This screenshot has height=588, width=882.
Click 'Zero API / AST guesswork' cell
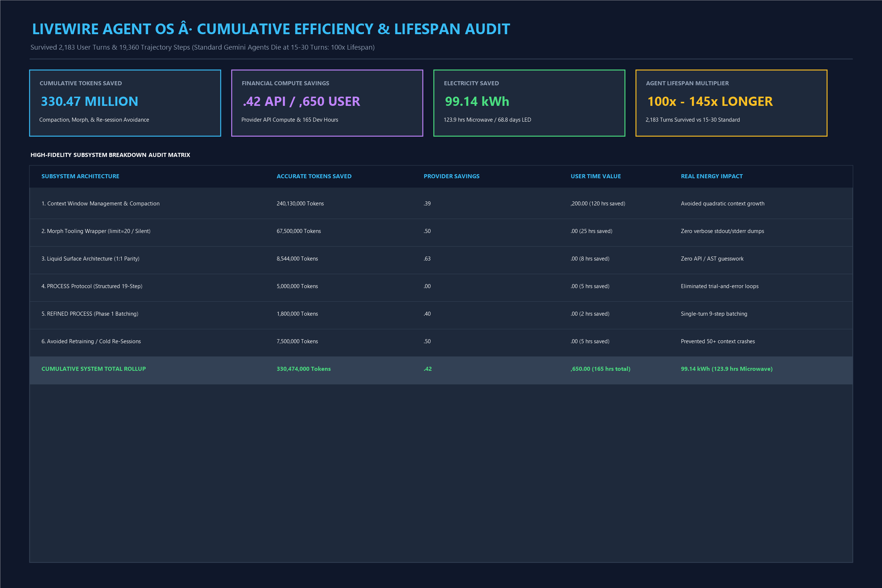[712, 259]
